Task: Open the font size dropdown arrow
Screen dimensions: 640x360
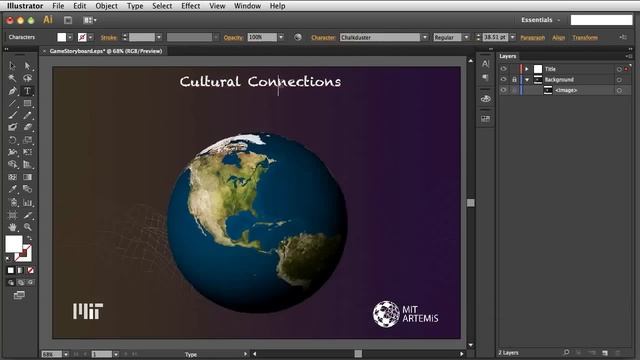Action: 513,37
